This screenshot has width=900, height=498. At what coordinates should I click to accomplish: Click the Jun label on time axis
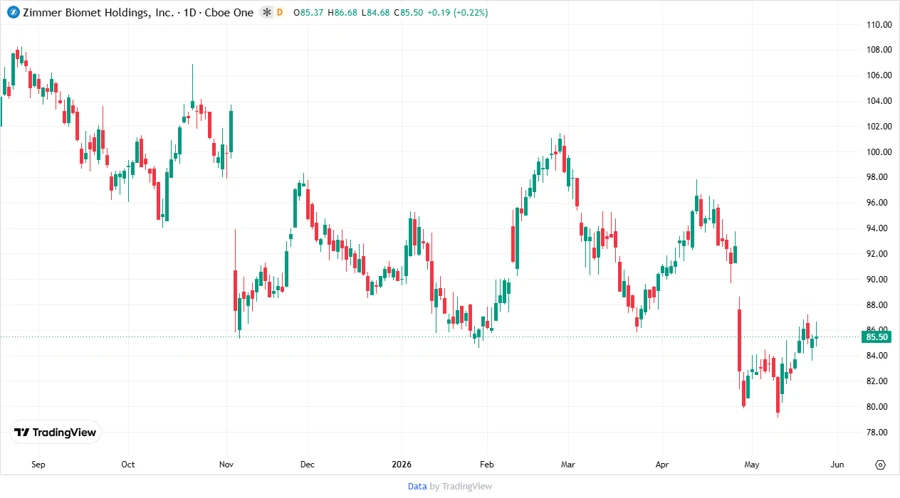837,464
